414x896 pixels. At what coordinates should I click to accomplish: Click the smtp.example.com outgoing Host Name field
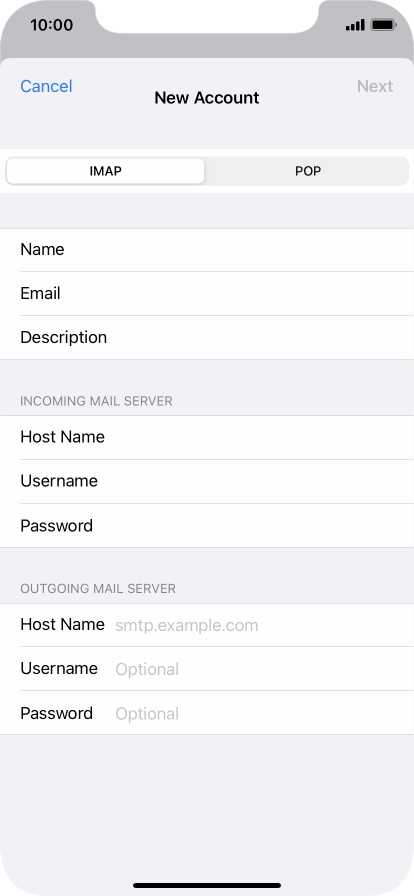[207, 625]
